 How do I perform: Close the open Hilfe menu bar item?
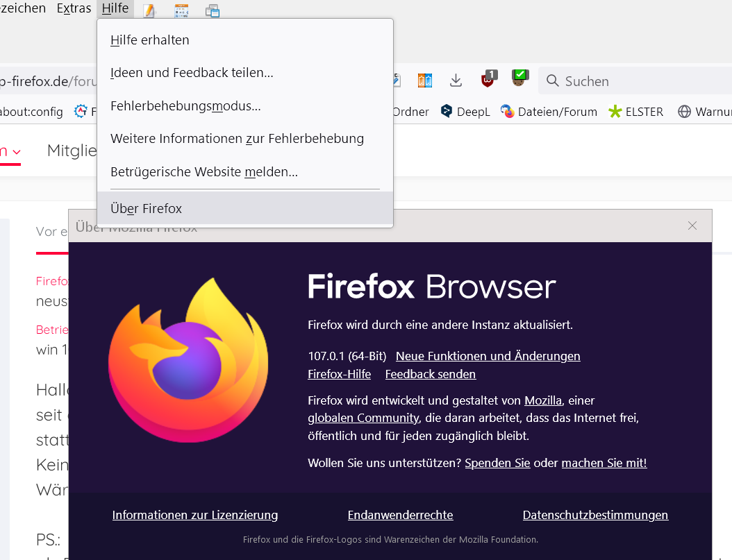(x=115, y=8)
